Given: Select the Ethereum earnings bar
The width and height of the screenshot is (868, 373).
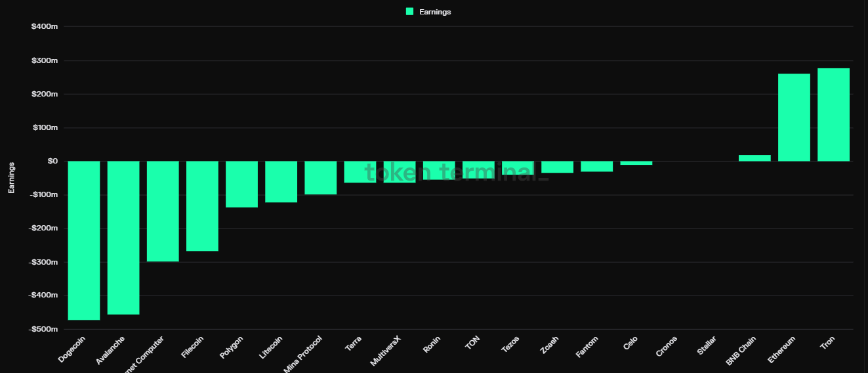Looking at the screenshot, I should coord(794,118).
